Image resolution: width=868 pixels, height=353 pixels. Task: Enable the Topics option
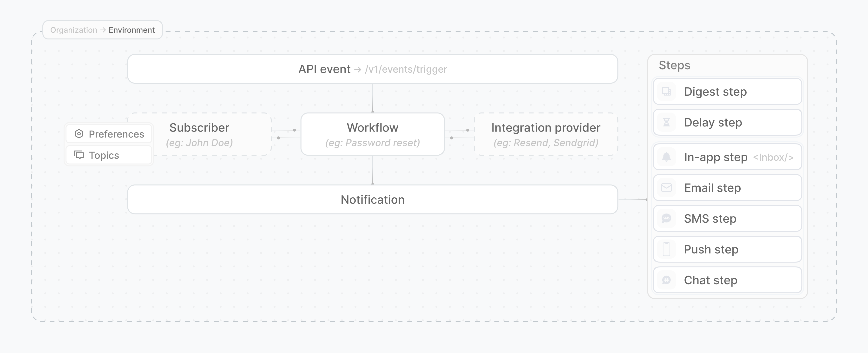[x=108, y=155]
